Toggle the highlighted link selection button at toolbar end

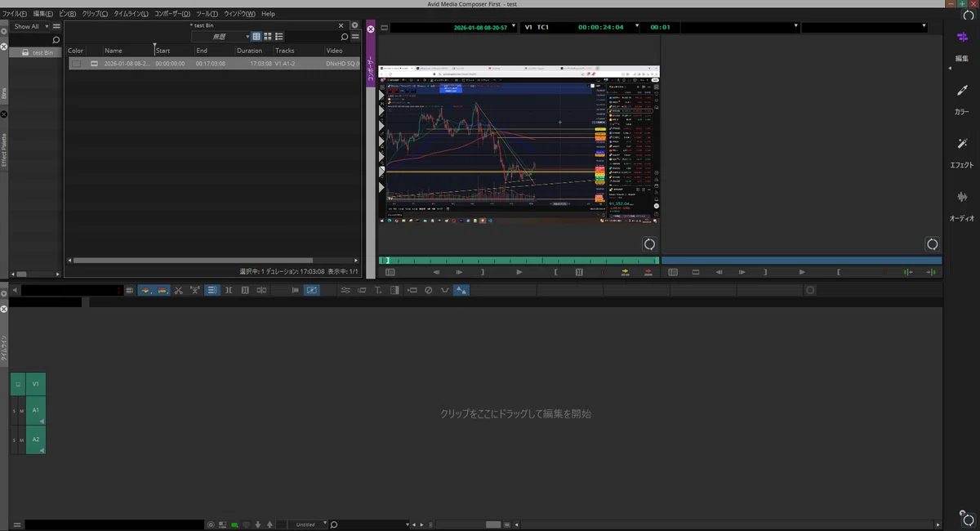461,290
